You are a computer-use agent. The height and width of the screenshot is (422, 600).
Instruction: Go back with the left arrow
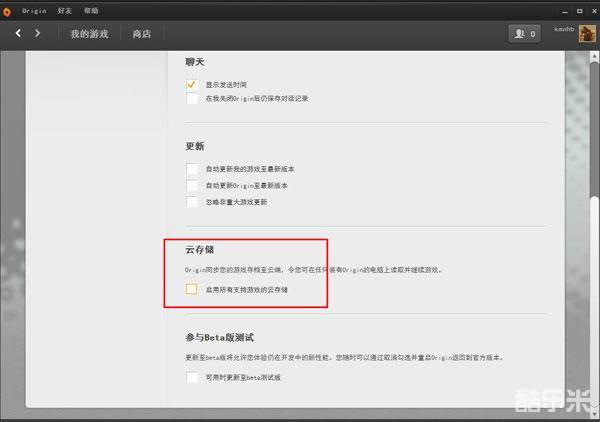(x=18, y=33)
